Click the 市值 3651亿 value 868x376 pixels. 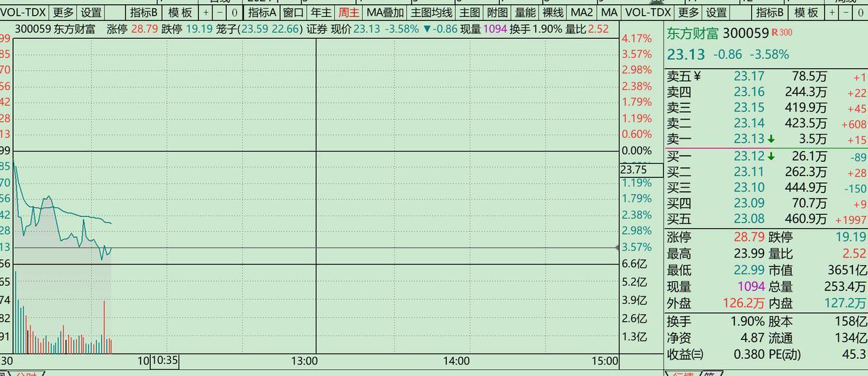[846, 270]
